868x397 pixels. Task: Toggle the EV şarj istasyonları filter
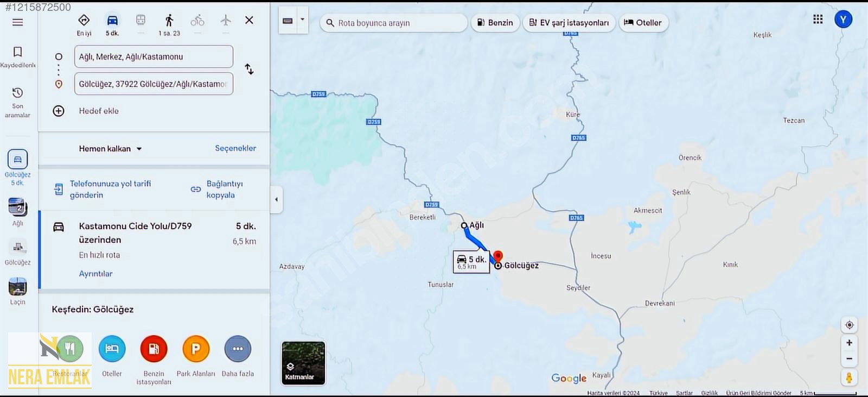coord(569,23)
